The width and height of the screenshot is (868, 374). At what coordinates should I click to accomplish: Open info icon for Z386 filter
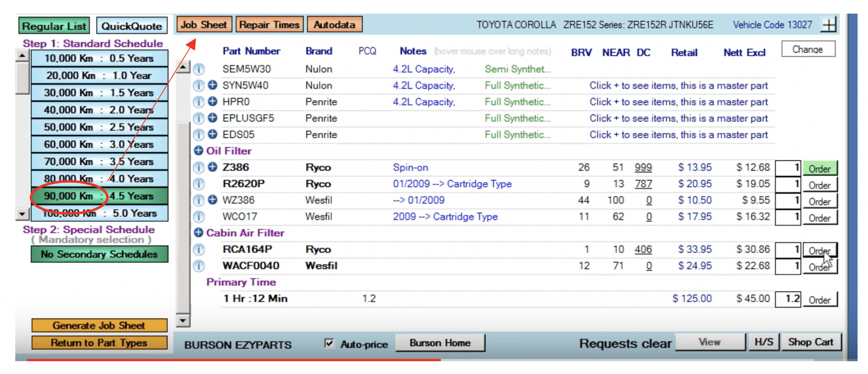pos(199,168)
